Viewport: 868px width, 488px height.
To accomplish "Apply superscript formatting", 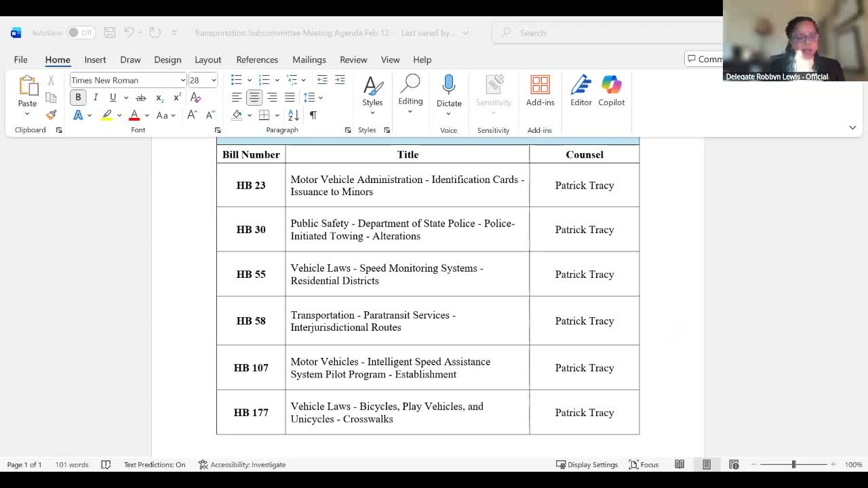I will (177, 98).
